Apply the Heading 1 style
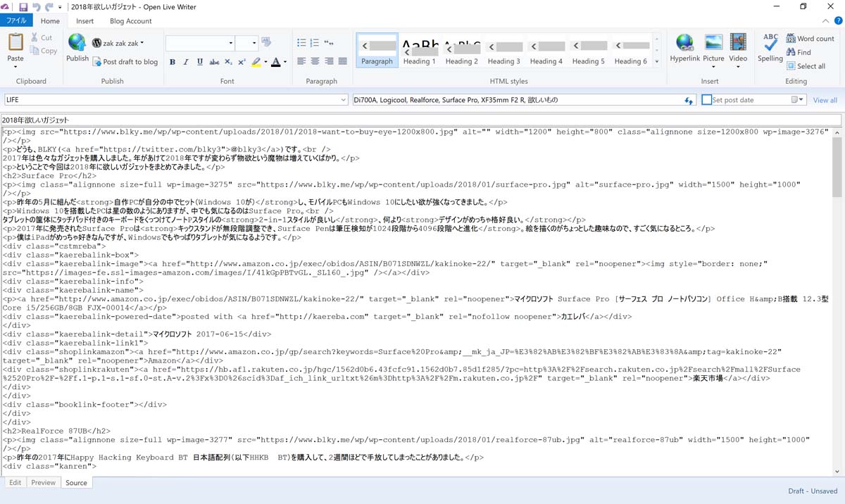The image size is (845, 504). pos(419,50)
